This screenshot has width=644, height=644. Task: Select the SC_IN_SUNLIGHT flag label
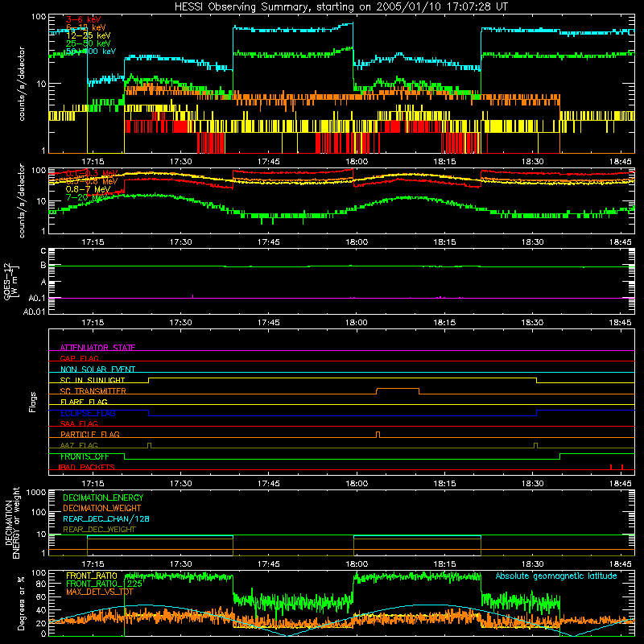point(93,380)
